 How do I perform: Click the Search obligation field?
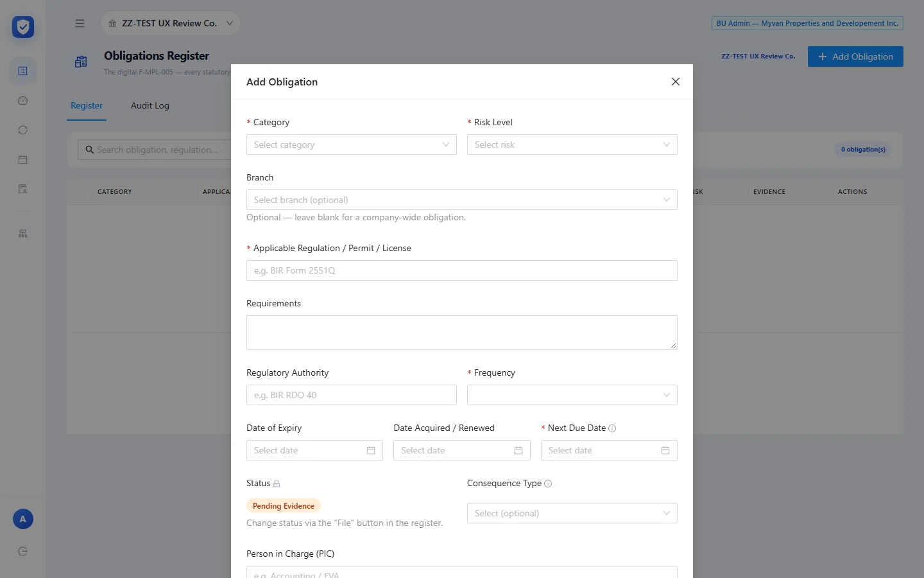(x=155, y=150)
